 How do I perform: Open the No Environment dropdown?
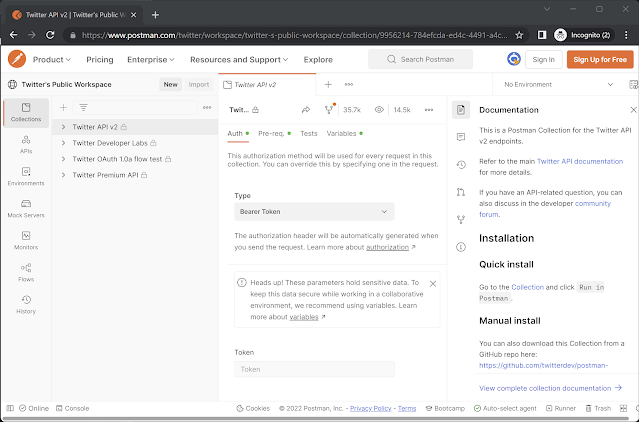coord(558,84)
